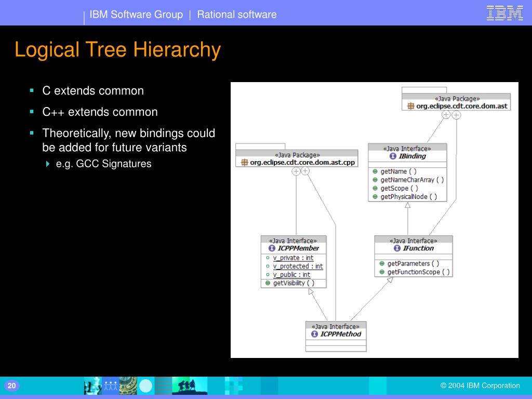Click the org.eclipse.cdt.core.dom.ast package name
Viewport: 532px width, 399px height.
462,106
